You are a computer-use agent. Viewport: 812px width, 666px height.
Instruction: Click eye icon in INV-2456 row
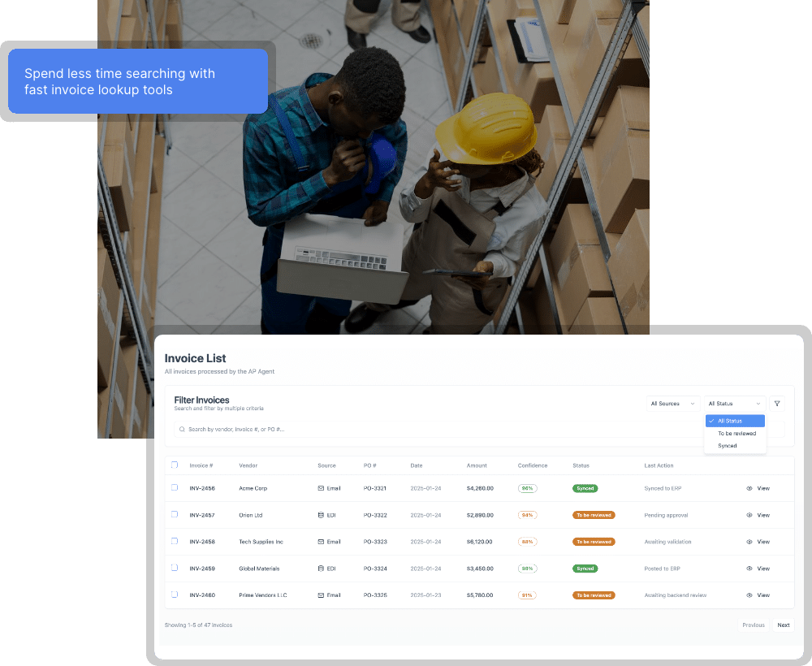749,488
